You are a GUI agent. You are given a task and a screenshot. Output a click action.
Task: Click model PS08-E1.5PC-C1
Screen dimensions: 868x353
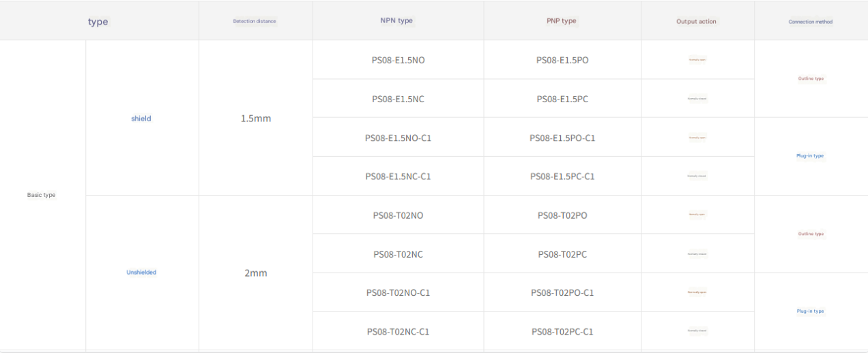pos(562,176)
